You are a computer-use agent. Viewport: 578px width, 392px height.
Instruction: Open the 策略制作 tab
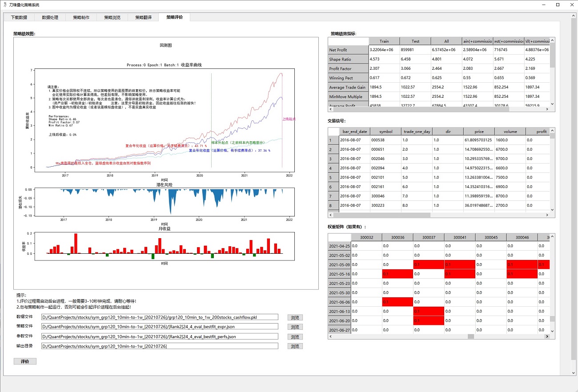[81, 17]
